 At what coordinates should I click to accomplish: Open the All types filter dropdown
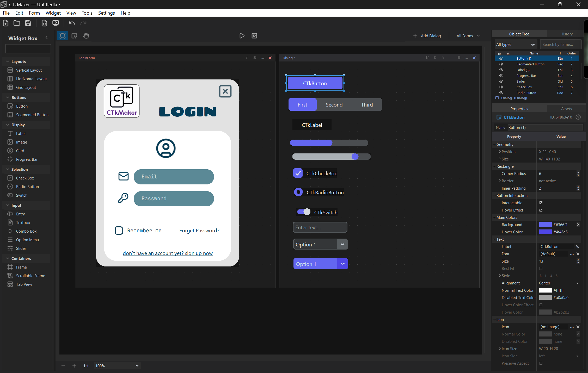click(516, 45)
